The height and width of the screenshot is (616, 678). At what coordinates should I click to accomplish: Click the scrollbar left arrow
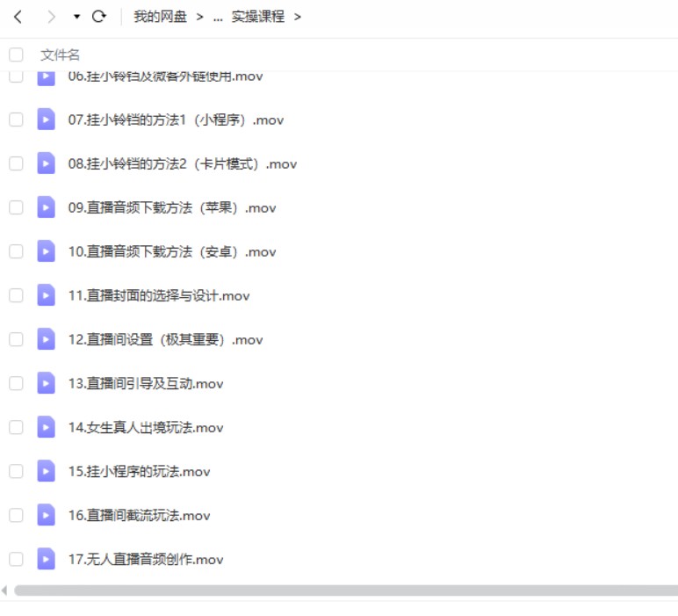coord(4,590)
